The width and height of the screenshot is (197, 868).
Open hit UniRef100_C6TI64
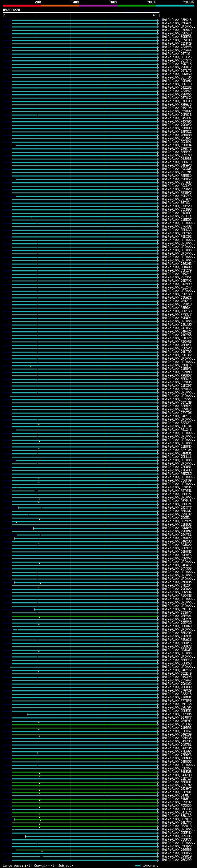[x=177, y=54]
